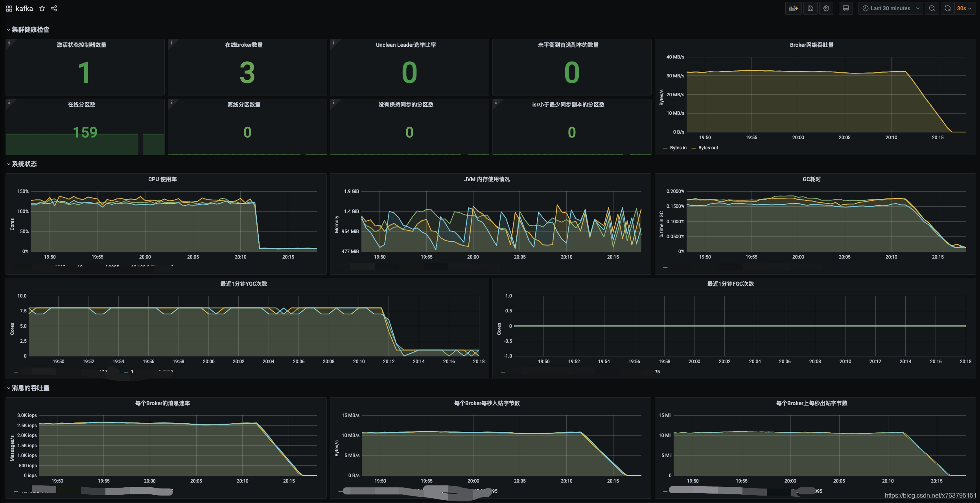
Task: Toggle the Bytes out legend series
Action: 708,148
